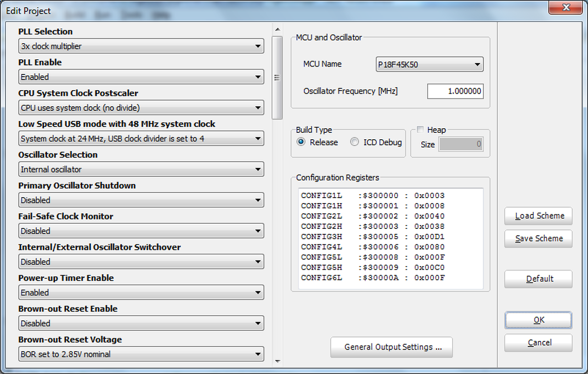Expand Power-up Timer Enable dropdown
The width and height of the screenshot is (588, 374).
pos(141,293)
